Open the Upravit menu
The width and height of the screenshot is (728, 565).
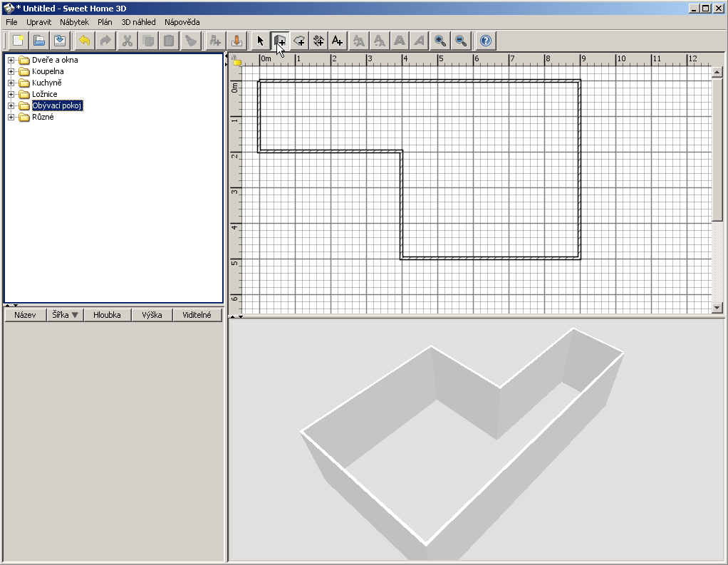click(x=39, y=22)
